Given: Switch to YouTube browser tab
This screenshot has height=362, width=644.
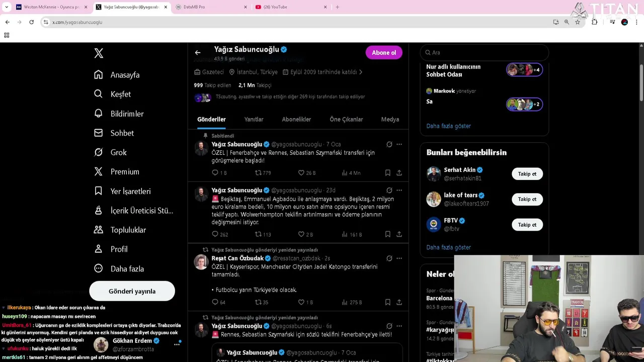Looking at the screenshot, I should point(291,7).
